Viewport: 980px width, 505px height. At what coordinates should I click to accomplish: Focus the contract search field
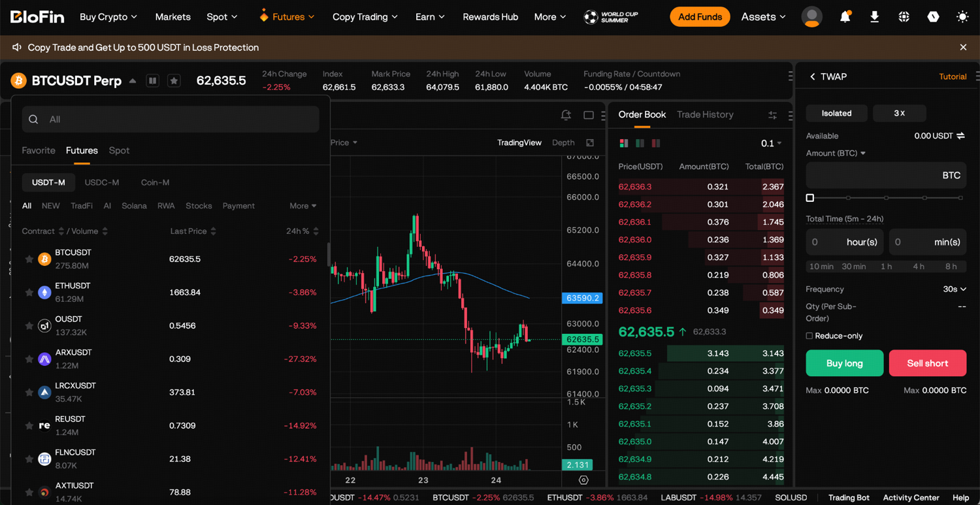[x=171, y=120]
